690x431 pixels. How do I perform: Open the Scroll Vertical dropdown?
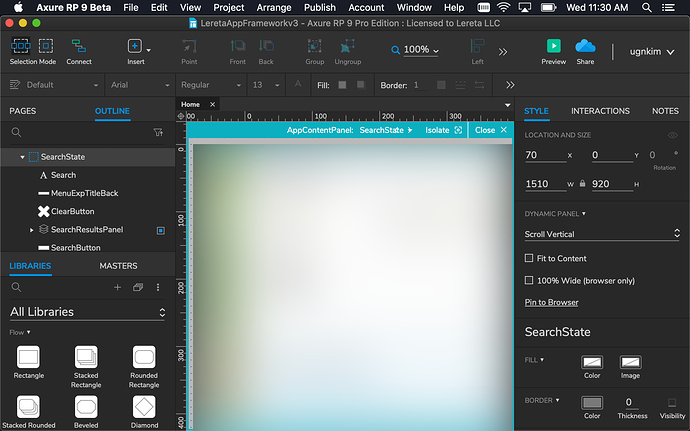pos(601,234)
